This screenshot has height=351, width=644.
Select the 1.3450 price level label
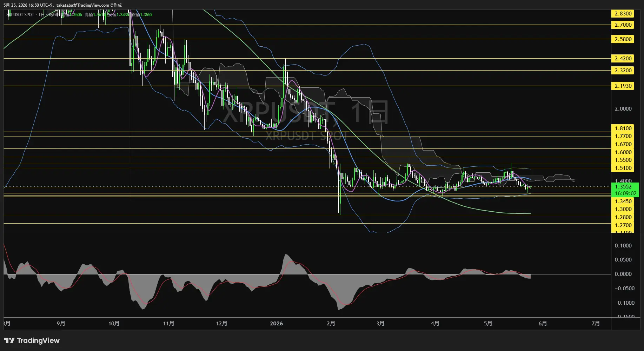(x=623, y=201)
